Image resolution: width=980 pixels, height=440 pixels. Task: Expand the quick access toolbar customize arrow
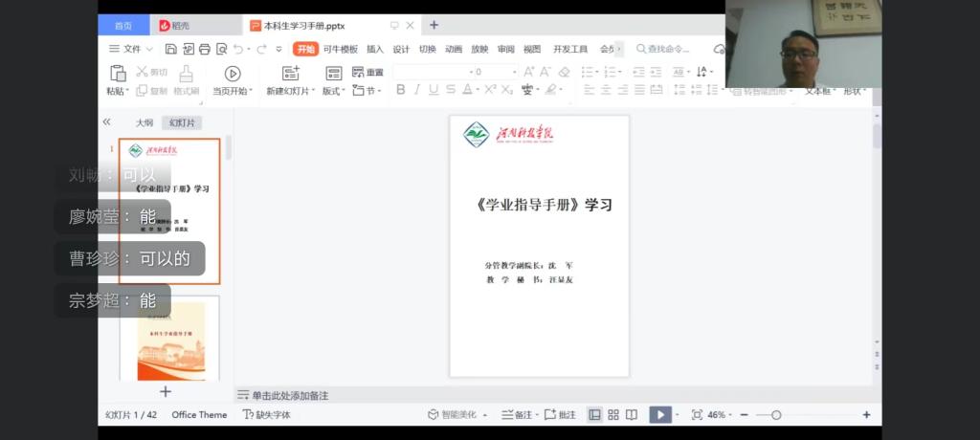[278, 49]
